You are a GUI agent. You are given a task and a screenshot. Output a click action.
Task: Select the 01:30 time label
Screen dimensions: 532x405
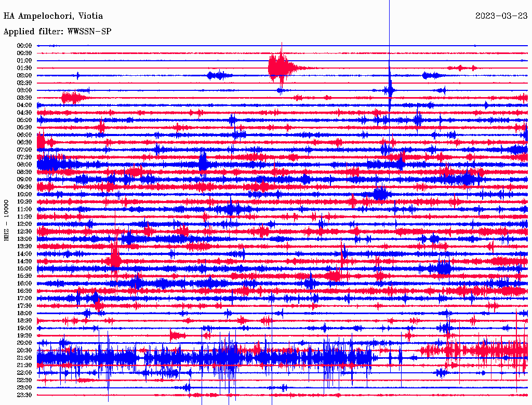click(x=24, y=68)
